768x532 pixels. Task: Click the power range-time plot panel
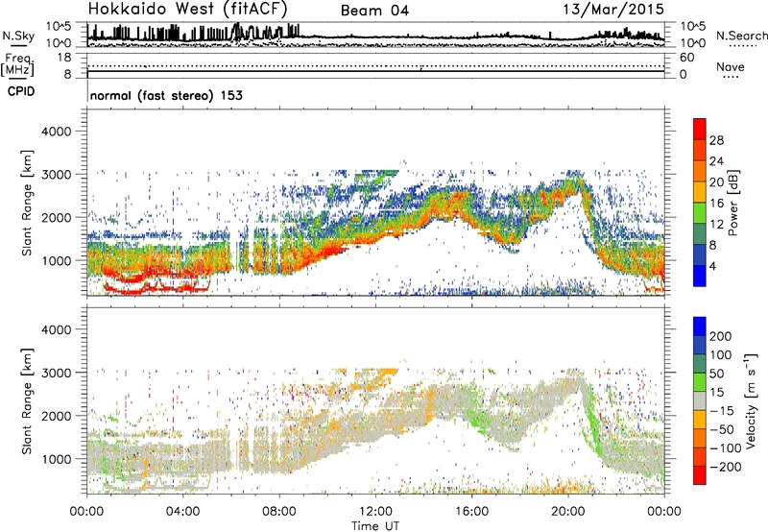point(375,203)
